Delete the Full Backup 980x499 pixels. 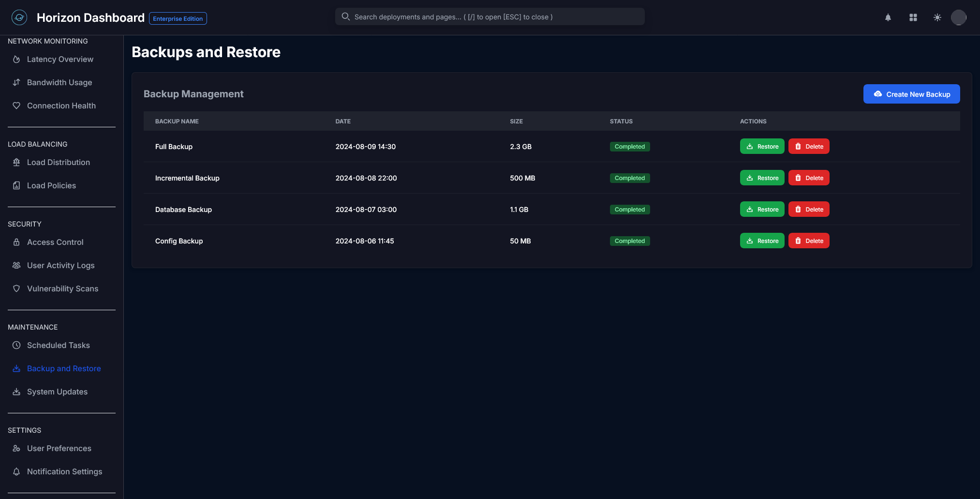click(809, 146)
